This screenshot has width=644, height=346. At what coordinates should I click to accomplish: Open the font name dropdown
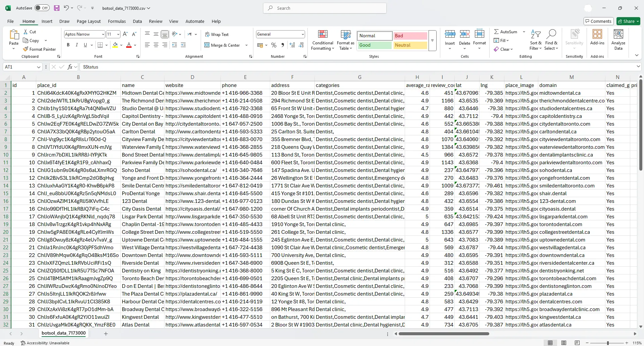point(103,34)
